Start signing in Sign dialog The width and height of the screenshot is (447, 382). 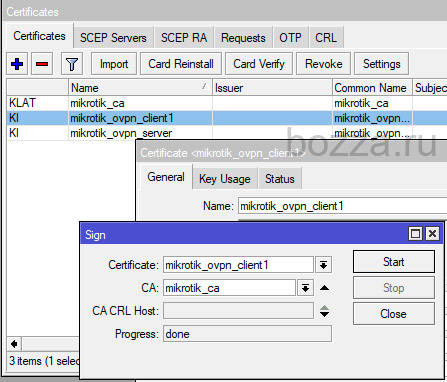[394, 262]
